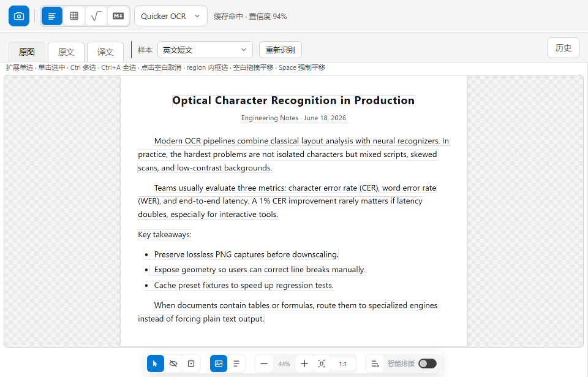Select the Markdown output mode icon
Screen dimensions: 588x377
pyautogui.click(x=118, y=16)
